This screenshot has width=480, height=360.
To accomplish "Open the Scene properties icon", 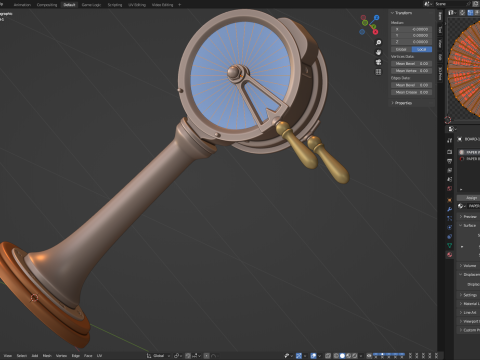I will tap(450, 179).
